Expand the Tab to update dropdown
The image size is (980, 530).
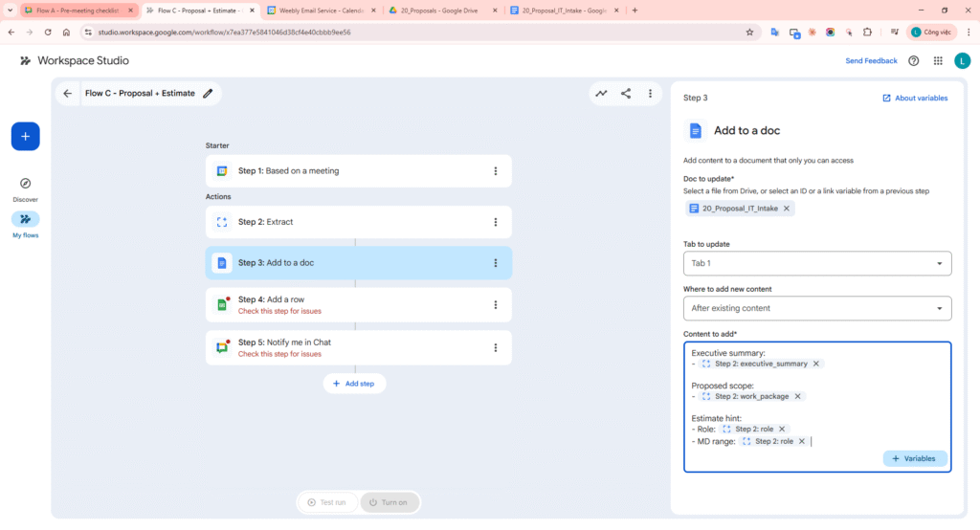point(816,263)
